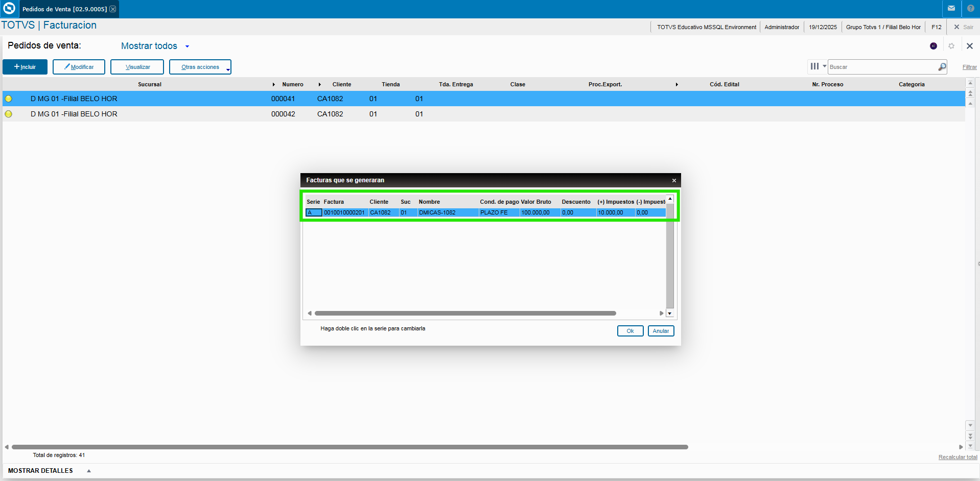Click Grupo Totvs 1 / Filial Belo Hor
The height and width of the screenshot is (481, 980).
tap(883, 27)
